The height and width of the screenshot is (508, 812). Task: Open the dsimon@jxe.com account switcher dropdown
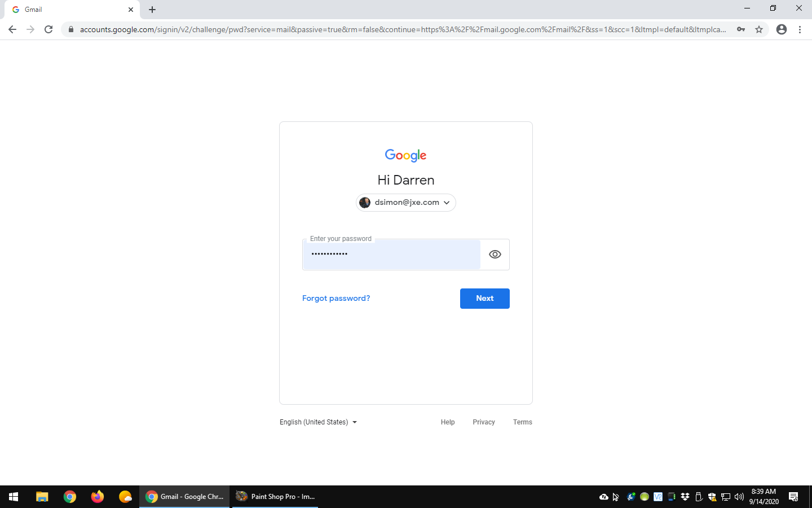click(406, 203)
